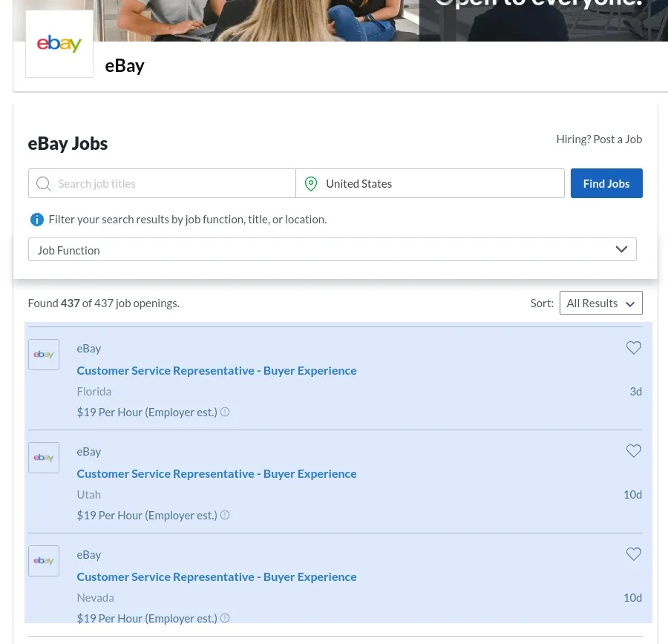Screen dimensions: 668x644
Task: Click the magnifying glass search icon
Action: tap(44, 183)
